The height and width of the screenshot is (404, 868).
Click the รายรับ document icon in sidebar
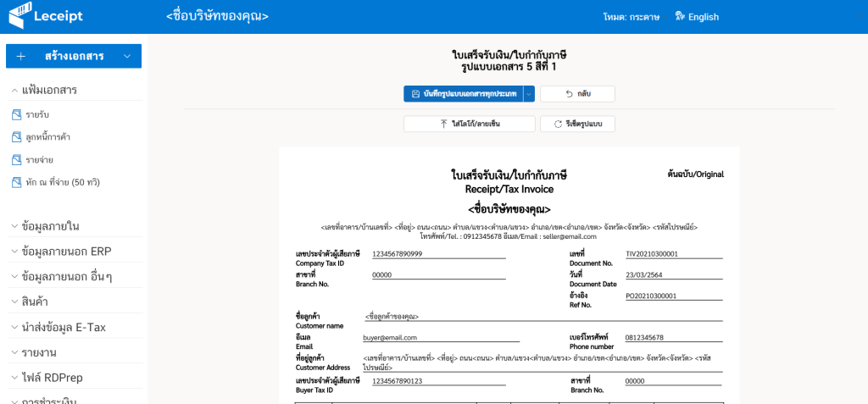pyautogui.click(x=15, y=114)
